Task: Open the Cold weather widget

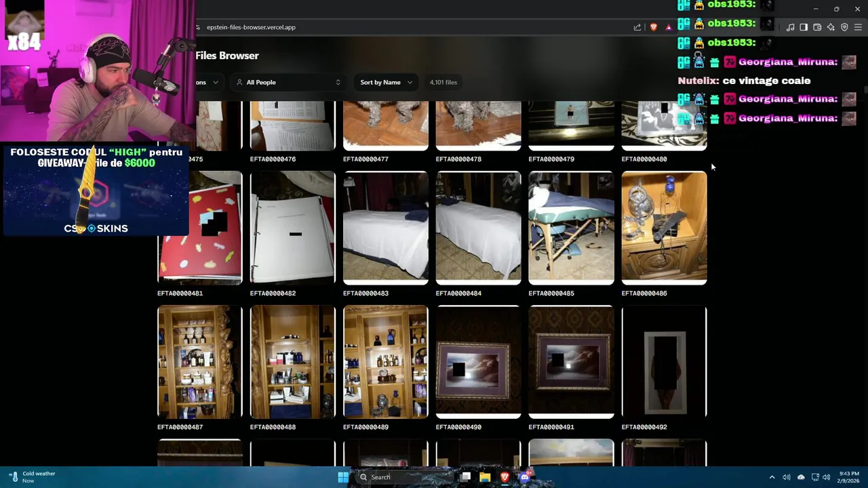Action: tap(33, 477)
